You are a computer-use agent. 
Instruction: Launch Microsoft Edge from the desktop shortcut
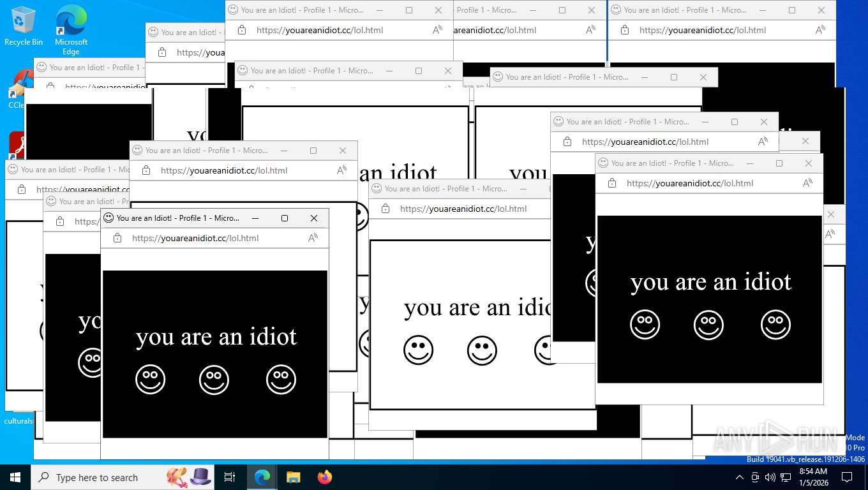(x=71, y=30)
